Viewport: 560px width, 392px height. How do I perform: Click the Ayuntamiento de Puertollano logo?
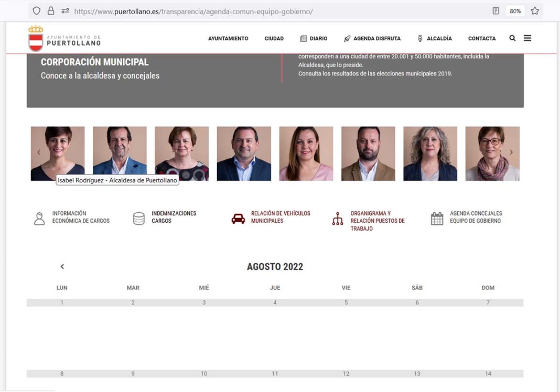point(64,39)
